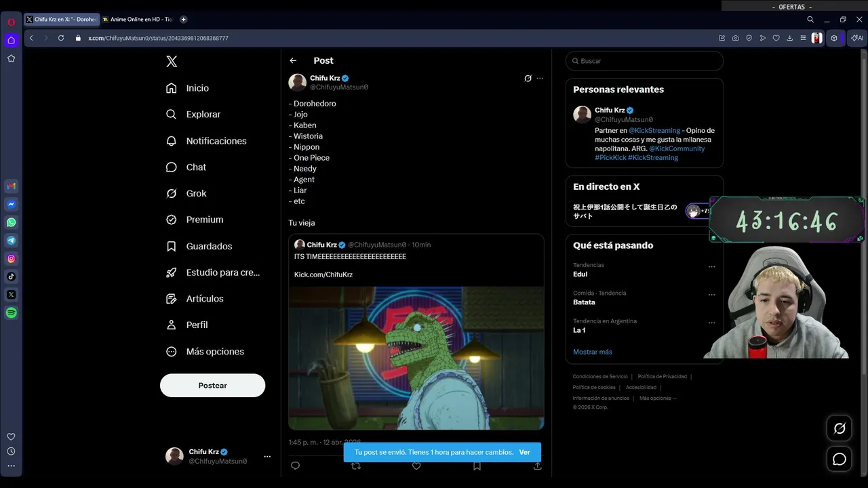Image resolution: width=868 pixels, height=488 pixels.
Task: Switch to Anime Online en HD tab
Action: [x=137, y=20]
